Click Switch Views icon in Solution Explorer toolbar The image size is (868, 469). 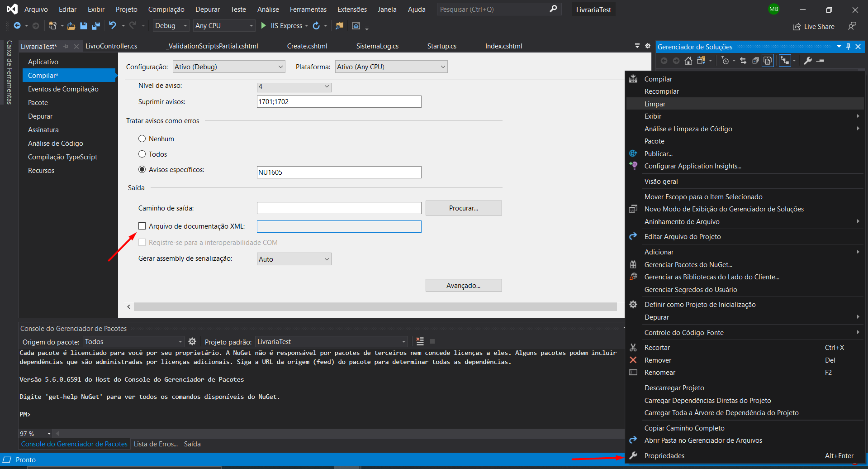pos(701,61)
